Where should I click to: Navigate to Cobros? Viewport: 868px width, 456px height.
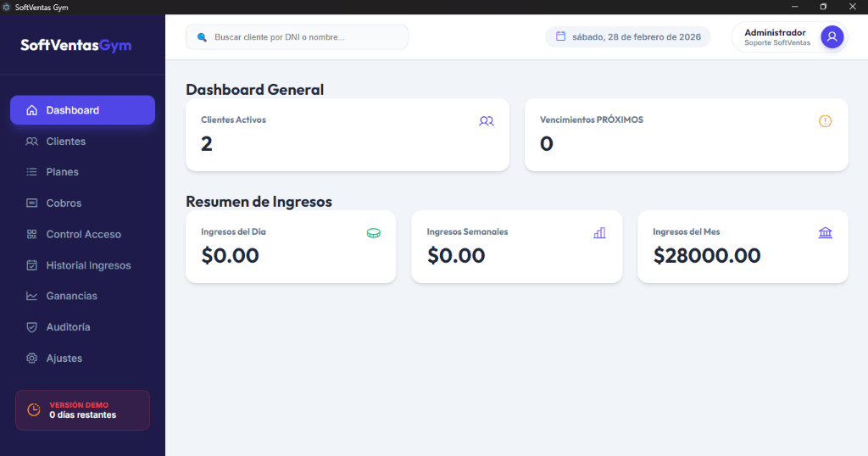pos(82,203)
